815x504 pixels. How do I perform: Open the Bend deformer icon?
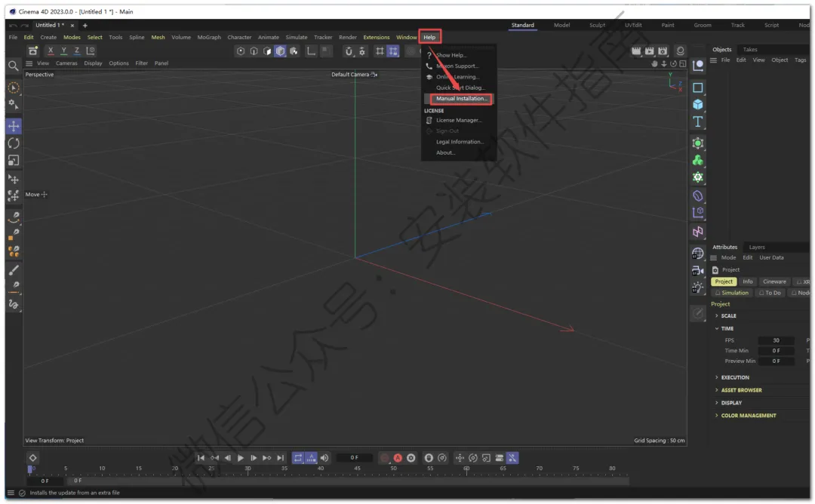[697, 196]
